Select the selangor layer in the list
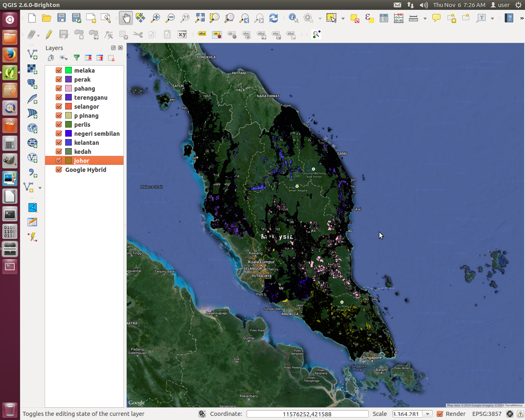 pos(87,106)
